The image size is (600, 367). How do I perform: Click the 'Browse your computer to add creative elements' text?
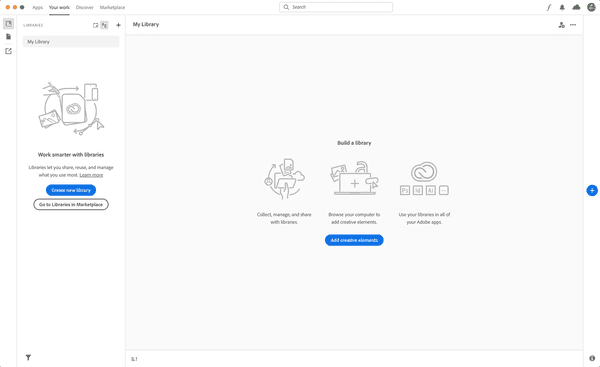tap(354, 218)
